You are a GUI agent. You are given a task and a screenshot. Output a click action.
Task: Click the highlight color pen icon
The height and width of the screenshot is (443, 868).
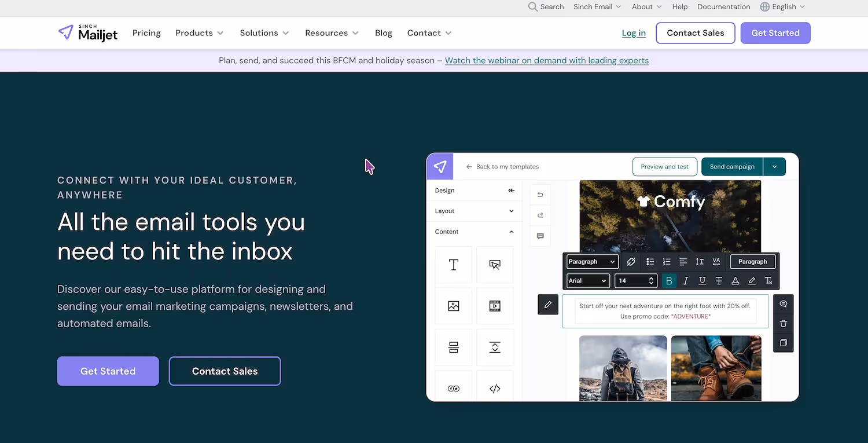click(752, 281)
